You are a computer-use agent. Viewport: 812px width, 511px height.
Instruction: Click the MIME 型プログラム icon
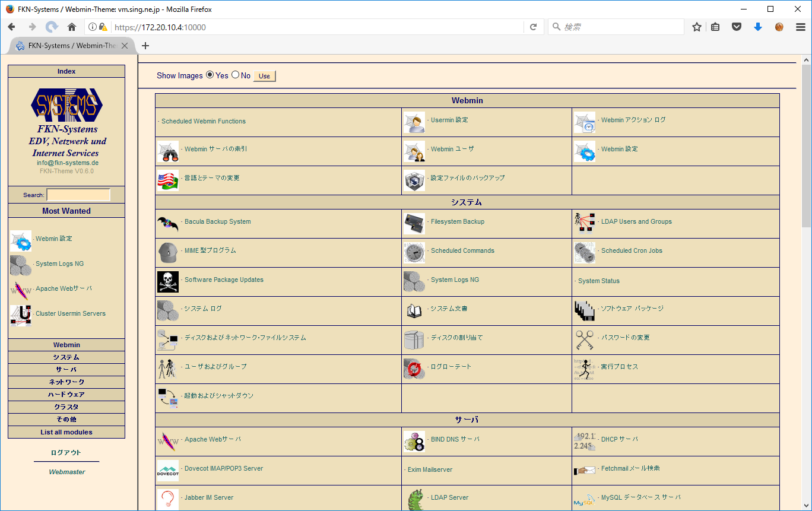click(168, 253)
